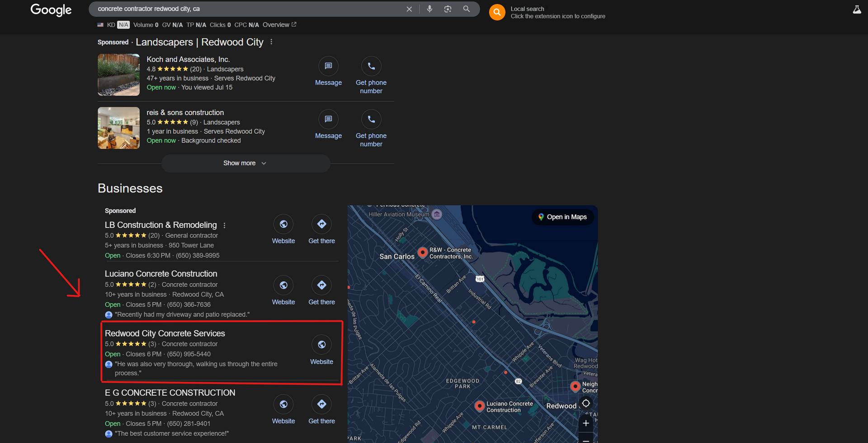Screen dimensions: 868x443
Task: Open LB Construction & Remodeling listing
Action: coord(160,225)
